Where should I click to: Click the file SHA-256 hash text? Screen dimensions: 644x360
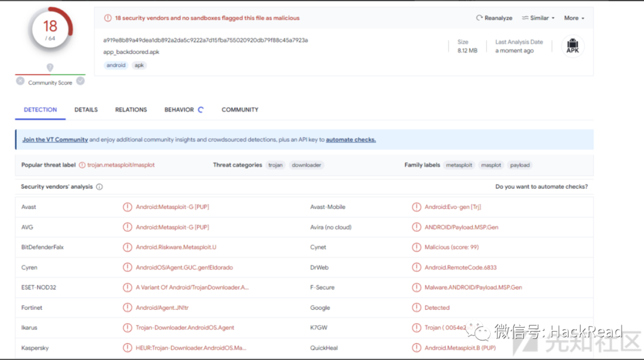[x=205, y=40]
